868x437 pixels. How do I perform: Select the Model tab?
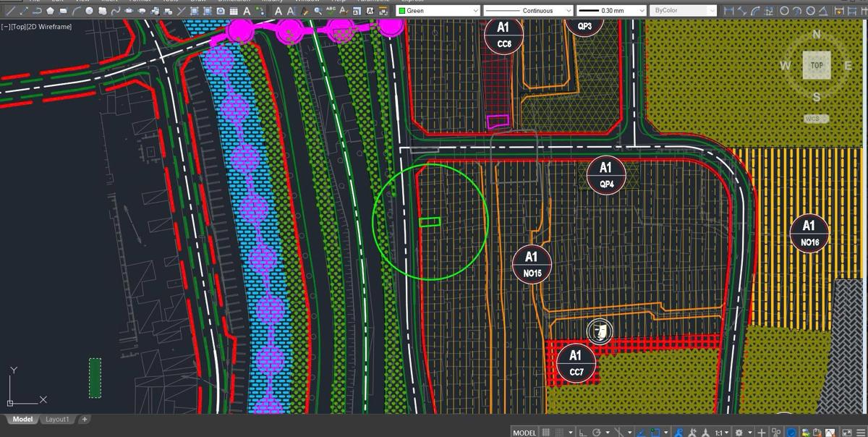click(x=22, y=419)
